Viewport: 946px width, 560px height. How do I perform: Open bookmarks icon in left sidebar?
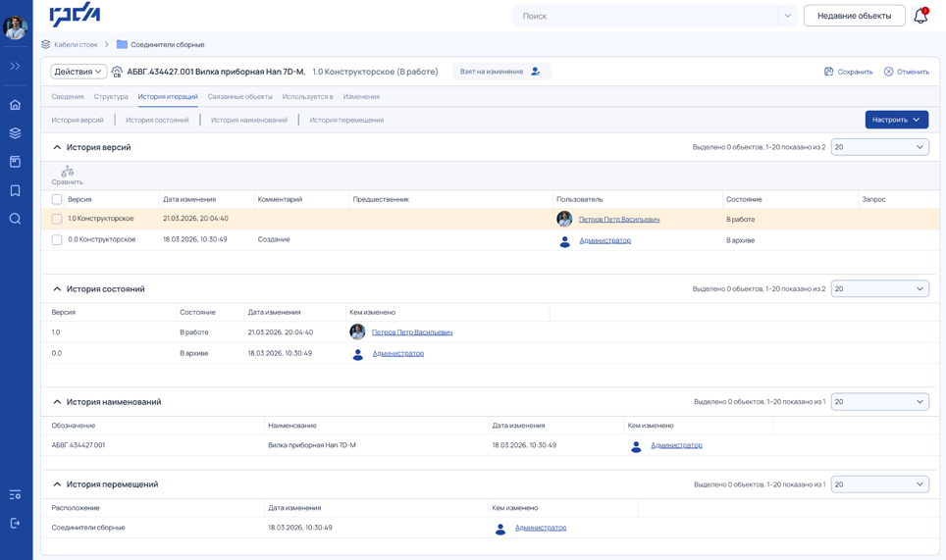click(x=15, y=190)
